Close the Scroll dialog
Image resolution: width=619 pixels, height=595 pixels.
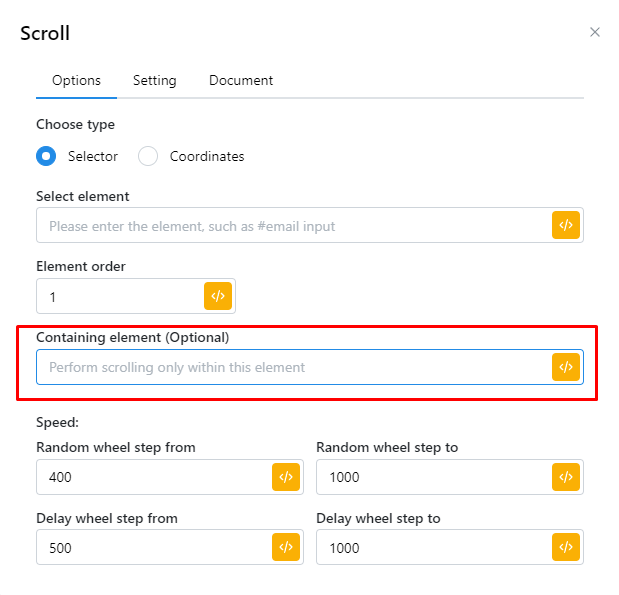point(595,32)
